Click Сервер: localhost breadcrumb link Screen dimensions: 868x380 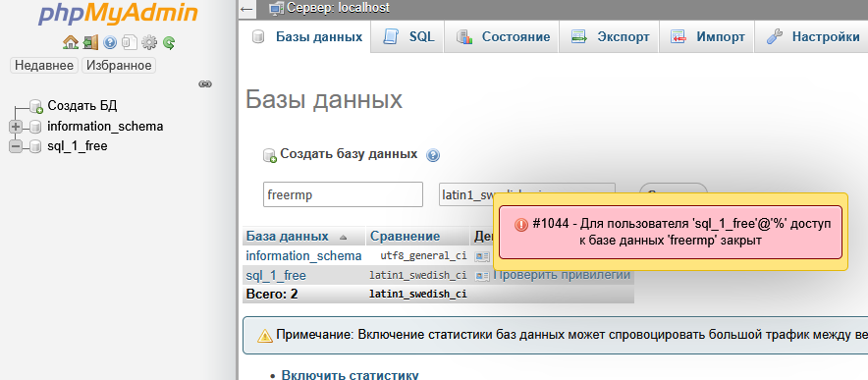coord(338,8)
